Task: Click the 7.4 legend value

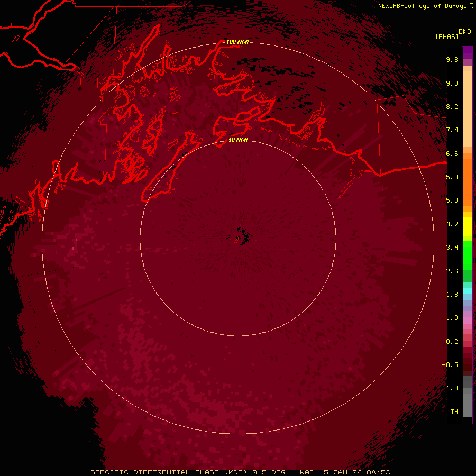Action: click(x=452, y=130)
